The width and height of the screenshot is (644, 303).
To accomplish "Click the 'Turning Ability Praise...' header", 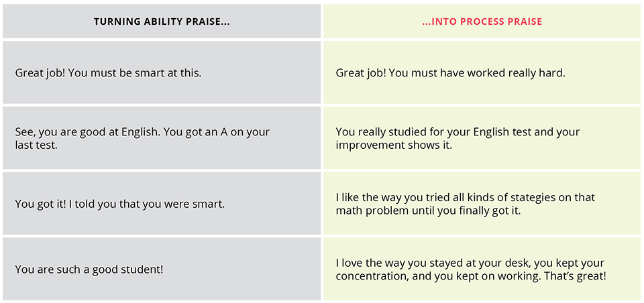I will [162, 21].
